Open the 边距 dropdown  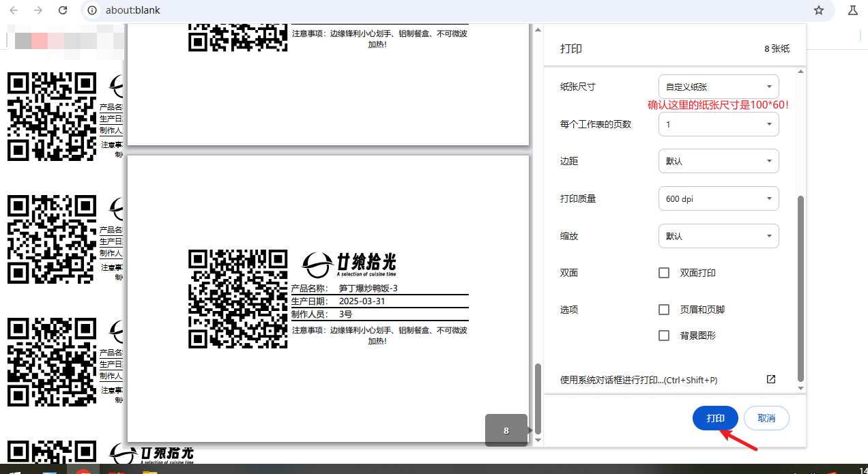click(719, 161)
